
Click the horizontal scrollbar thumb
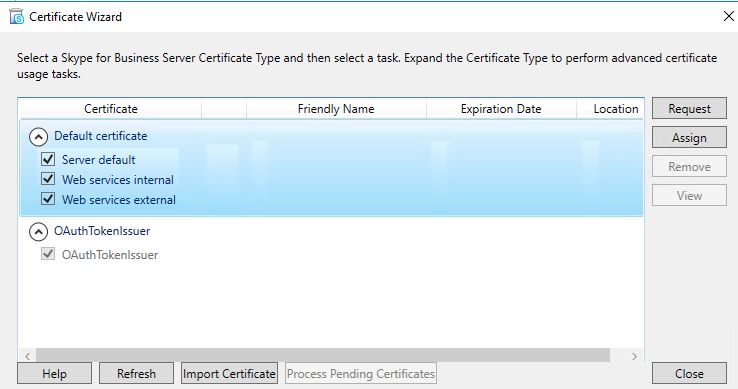[323, 355]
